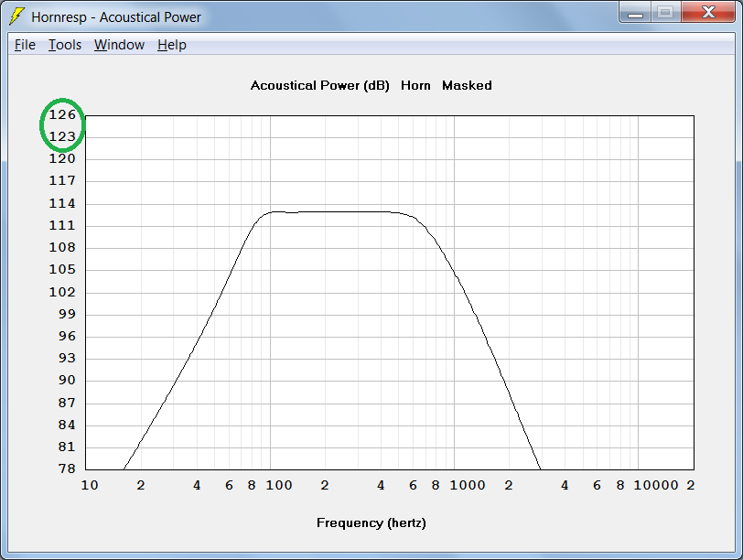Click the 111 dB axis value
The width and height of the screenshot is (743, 560).
(x=62, y=225)
